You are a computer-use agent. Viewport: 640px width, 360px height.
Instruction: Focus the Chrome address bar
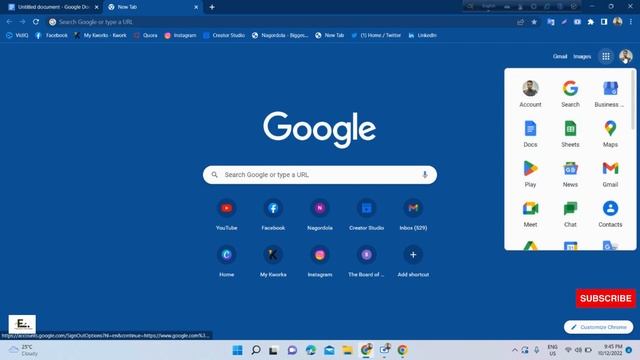coord(282,22)
